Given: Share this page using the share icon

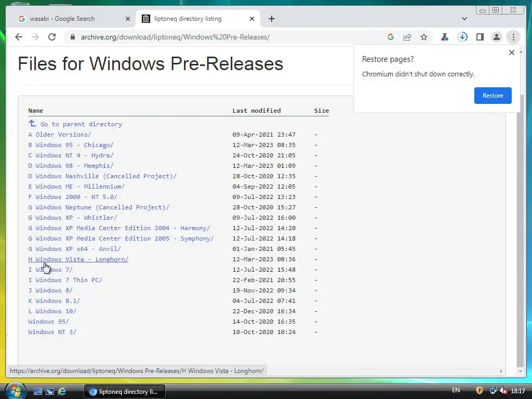Looking at the screenshot, I should tap(407, 37).
